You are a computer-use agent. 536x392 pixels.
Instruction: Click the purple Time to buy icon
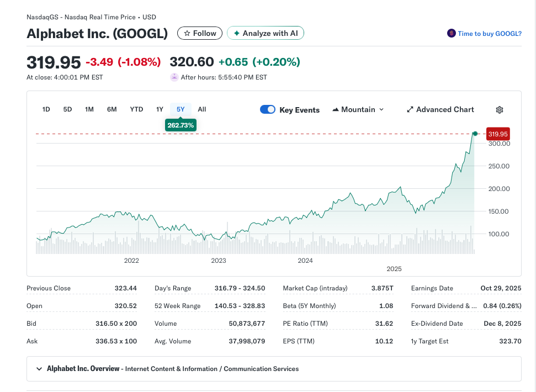(451, 34)
